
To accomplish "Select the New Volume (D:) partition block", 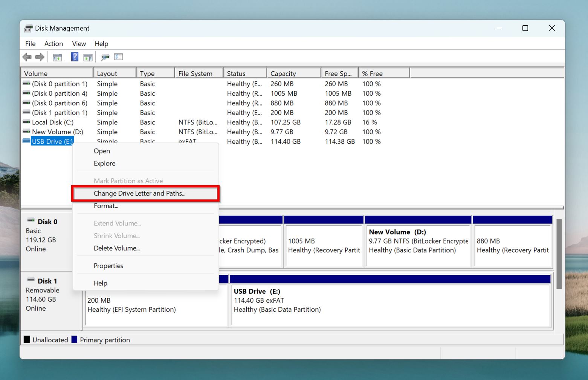I will point(418,242).
